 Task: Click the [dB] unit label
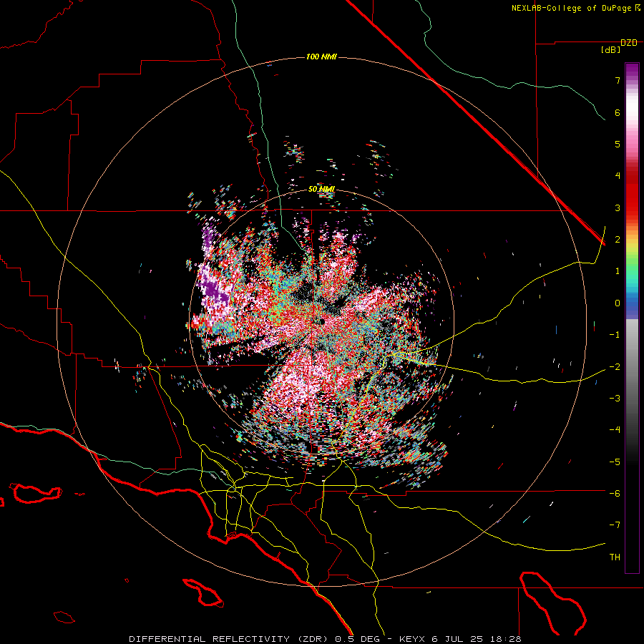[610, 50]
